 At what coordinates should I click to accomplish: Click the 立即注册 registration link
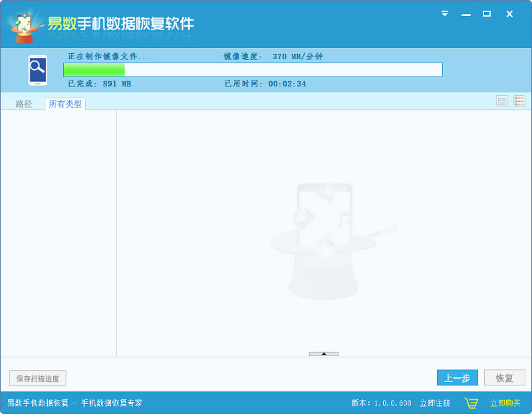(x=435, y=403)
